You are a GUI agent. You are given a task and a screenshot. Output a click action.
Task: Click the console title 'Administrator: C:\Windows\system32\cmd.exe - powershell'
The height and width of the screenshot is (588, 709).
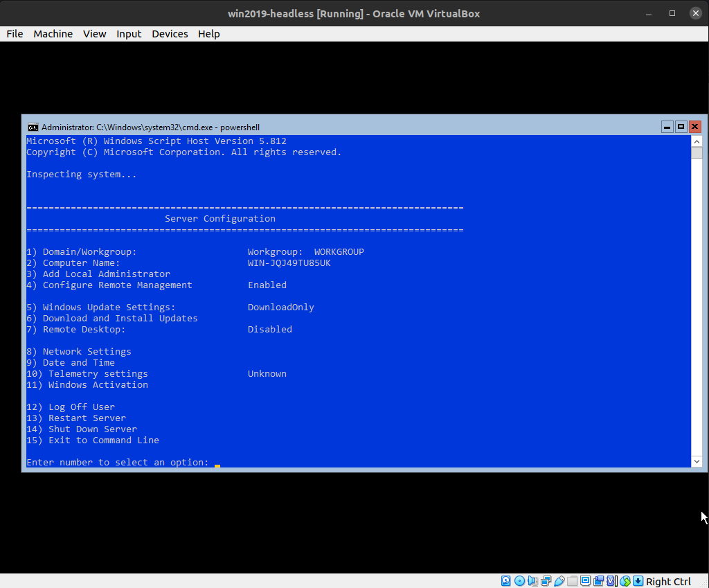click(150, 127)
